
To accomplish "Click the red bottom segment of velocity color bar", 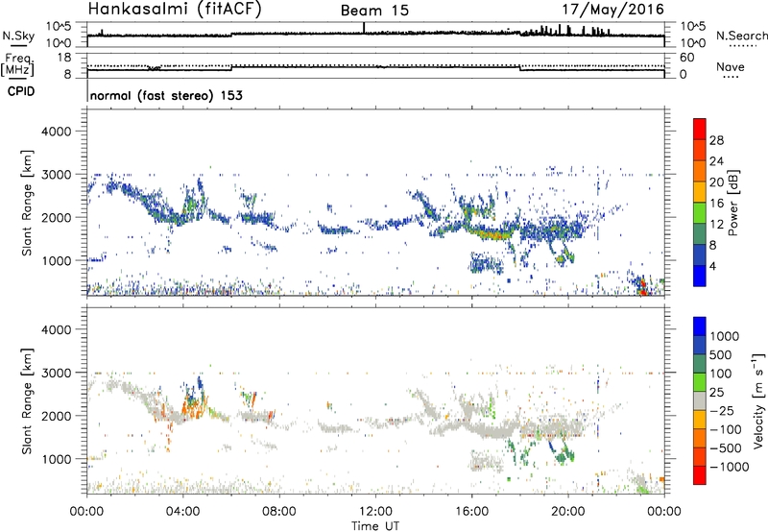I will pyautogui.click(x=700, y=475).
